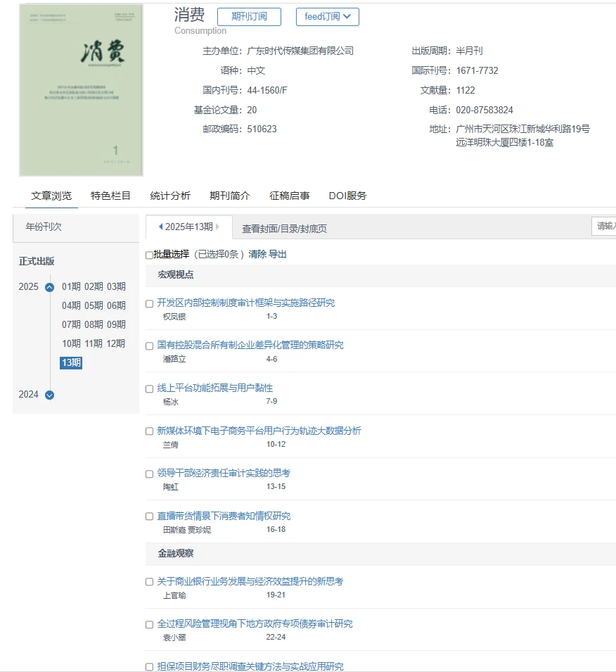The image size is (616, 672).
Task: Select issue 08期 of 2025
Action: 94,324
